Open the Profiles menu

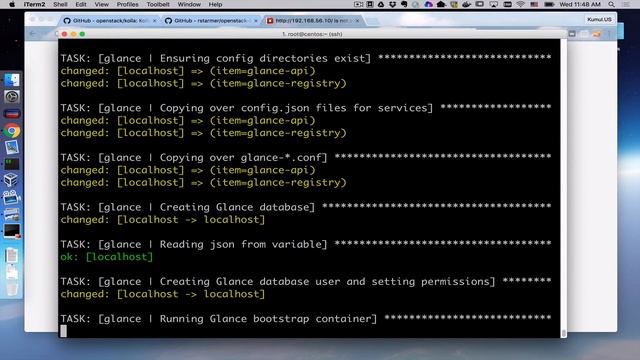[x=128, y=4]
